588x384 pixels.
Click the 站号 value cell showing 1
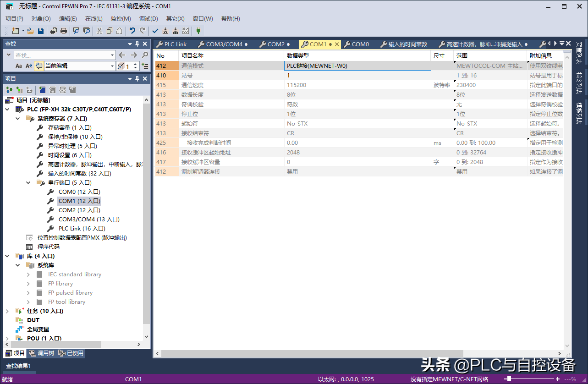coord(357,76)
